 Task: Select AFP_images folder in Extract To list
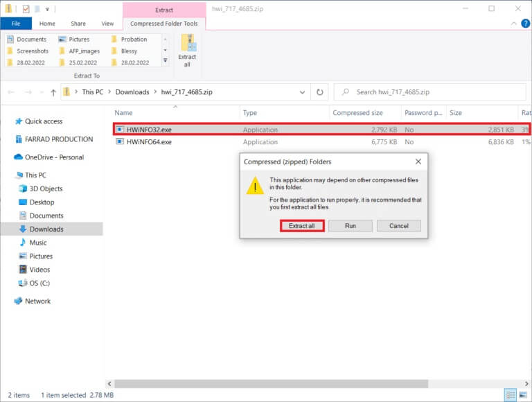coord(80,51)
